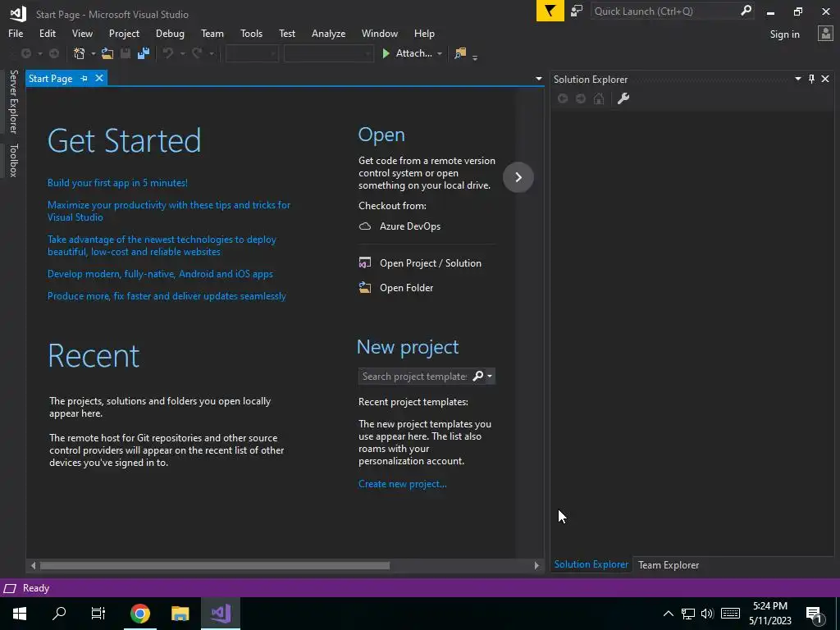Click the account picture icon next to Sign in
The image size is (840, 630).
click(825, 34)
